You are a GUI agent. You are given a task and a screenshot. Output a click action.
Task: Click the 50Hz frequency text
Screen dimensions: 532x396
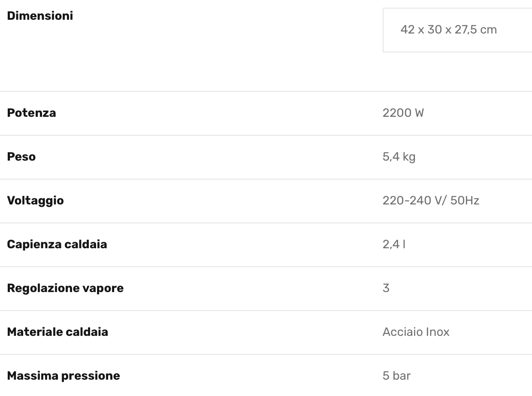pos(465,201)
